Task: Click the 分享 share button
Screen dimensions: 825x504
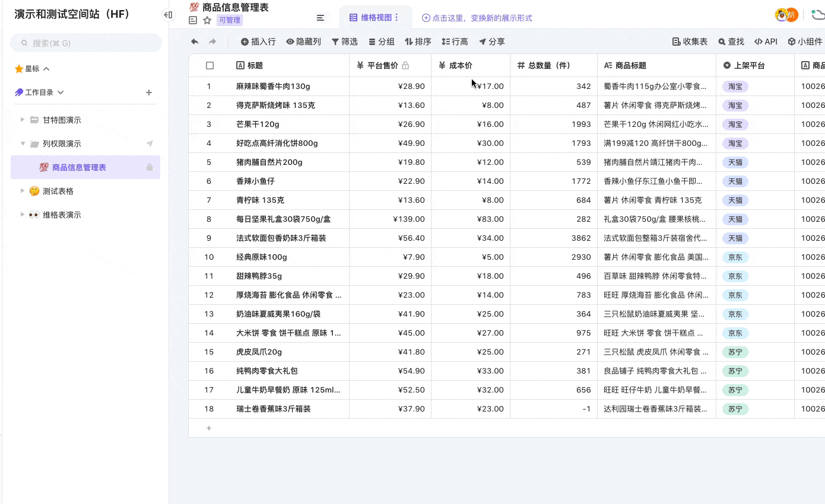Action: coord(492,42)
